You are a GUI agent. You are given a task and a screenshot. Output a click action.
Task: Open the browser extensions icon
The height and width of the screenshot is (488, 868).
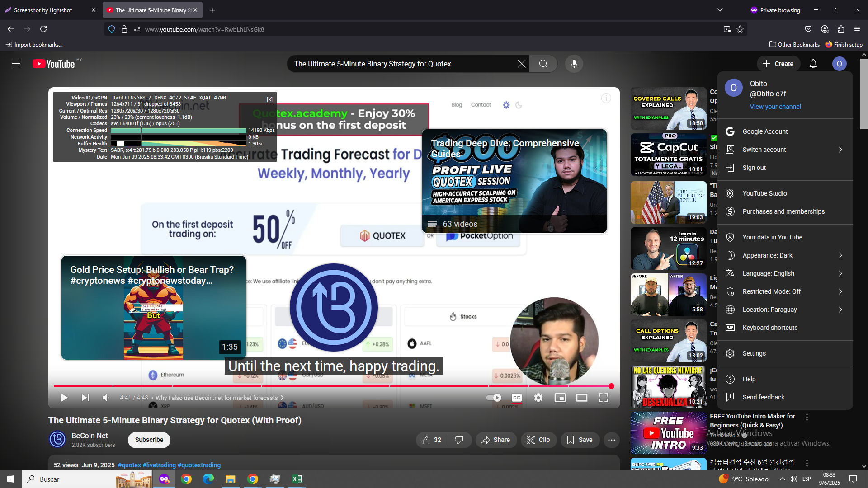(x=841, y=29)
